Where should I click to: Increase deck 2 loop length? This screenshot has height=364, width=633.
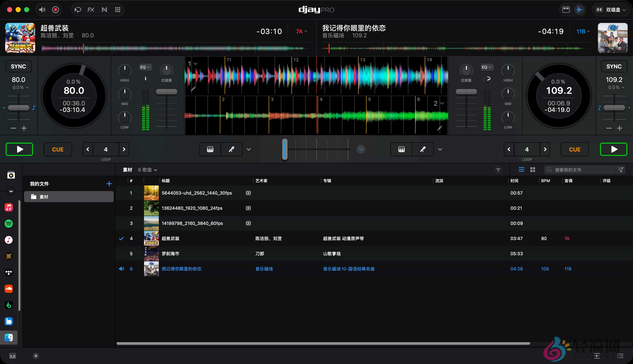[x=545, y=149]
